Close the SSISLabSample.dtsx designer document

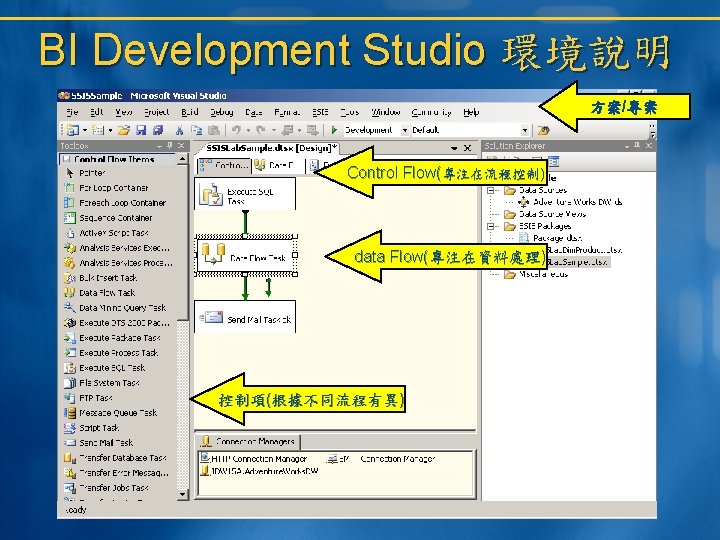click(x=467, y=148)
